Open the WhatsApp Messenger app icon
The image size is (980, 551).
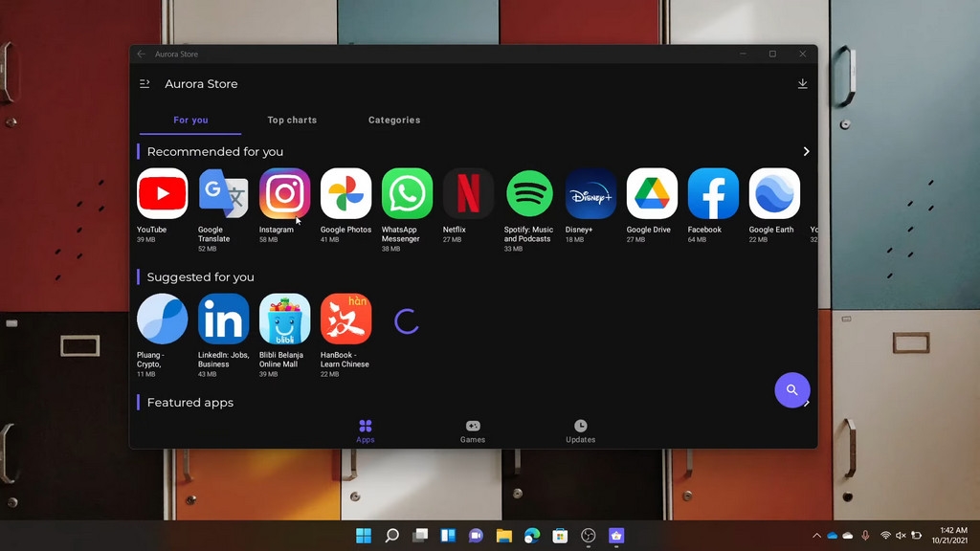pyautogui.click(x=406, y=193)
